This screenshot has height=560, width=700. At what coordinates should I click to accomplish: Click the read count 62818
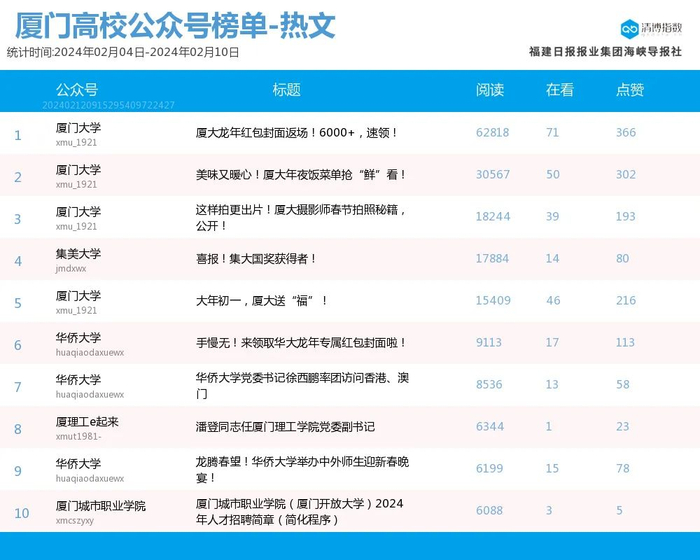tap(492, 133)
